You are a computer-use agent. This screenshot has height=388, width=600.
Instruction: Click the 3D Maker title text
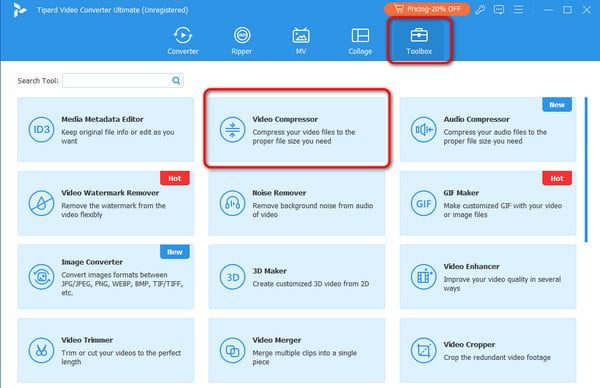tap(269, 271)
